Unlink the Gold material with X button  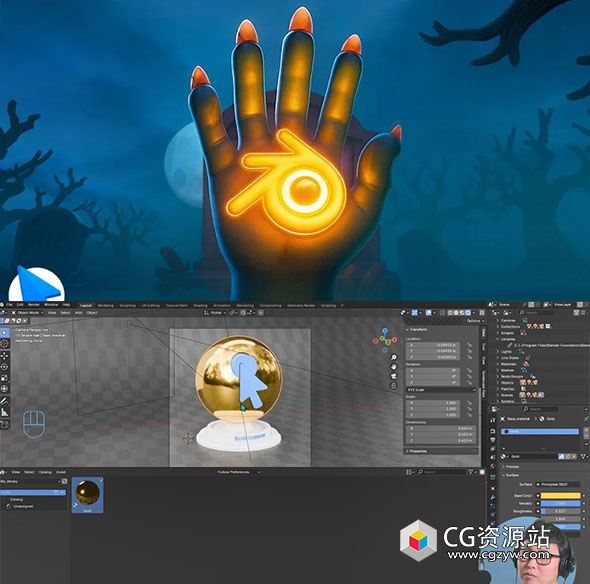pos(574,456)
